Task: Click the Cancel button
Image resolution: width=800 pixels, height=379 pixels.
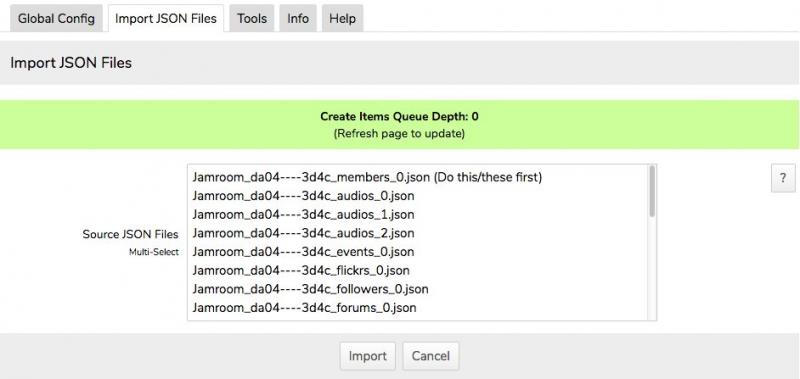Action: click(431, 356)
